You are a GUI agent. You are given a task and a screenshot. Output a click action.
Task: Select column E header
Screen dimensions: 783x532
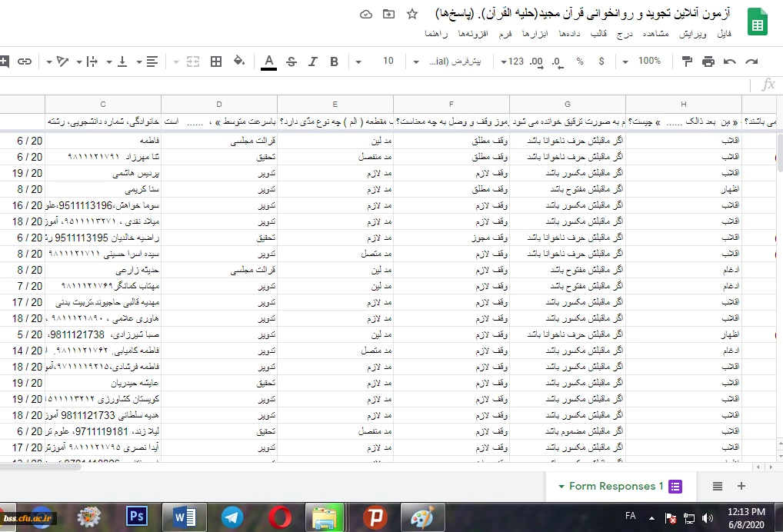coord(335,104)
